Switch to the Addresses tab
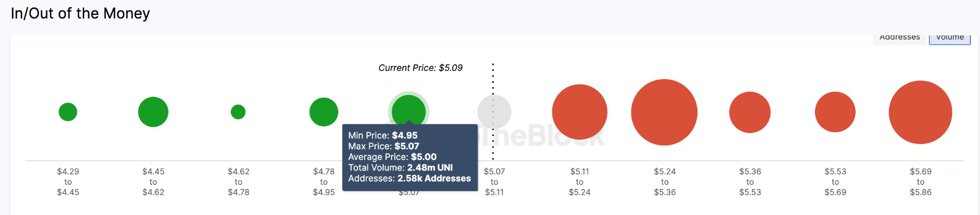The image size is (980, 215). point(900,38)
